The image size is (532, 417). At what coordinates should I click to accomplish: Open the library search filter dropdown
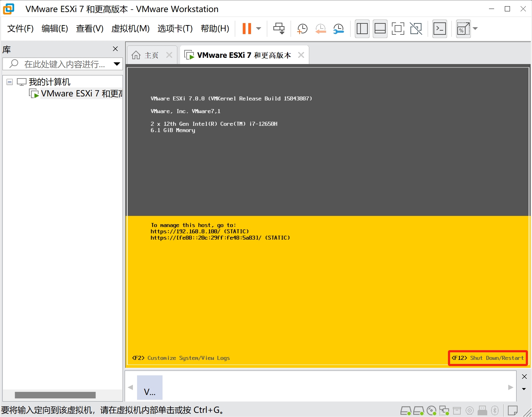(x=117, y=64)
